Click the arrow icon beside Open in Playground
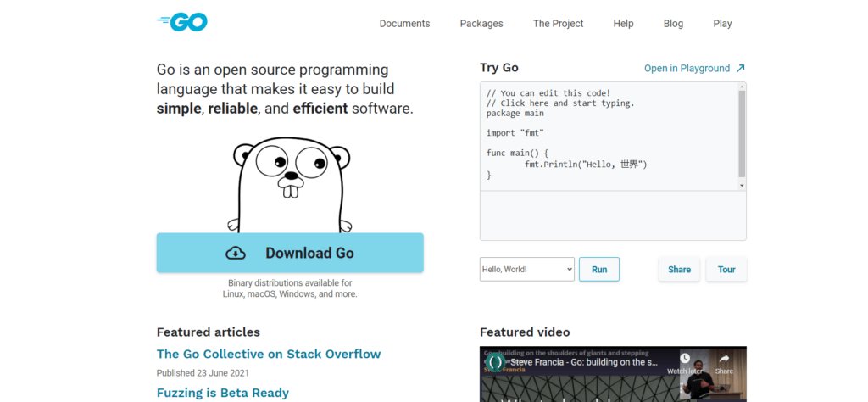868x402 pixels. click(740, 68)
